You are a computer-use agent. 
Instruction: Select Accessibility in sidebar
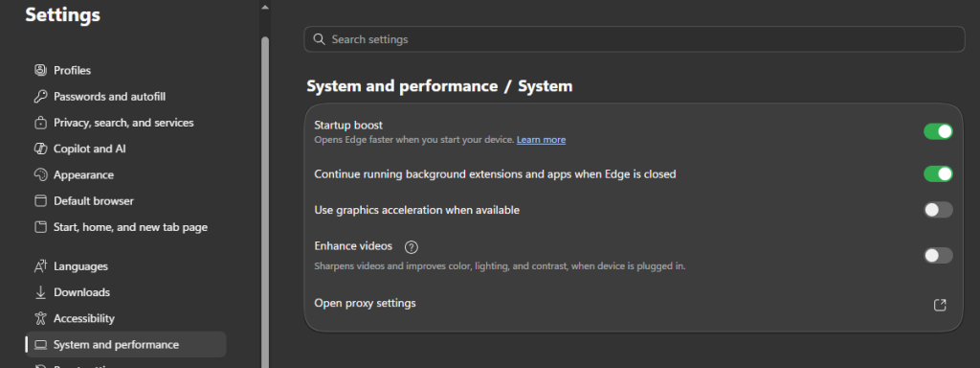pyautogui.click(x=126, y=318)
